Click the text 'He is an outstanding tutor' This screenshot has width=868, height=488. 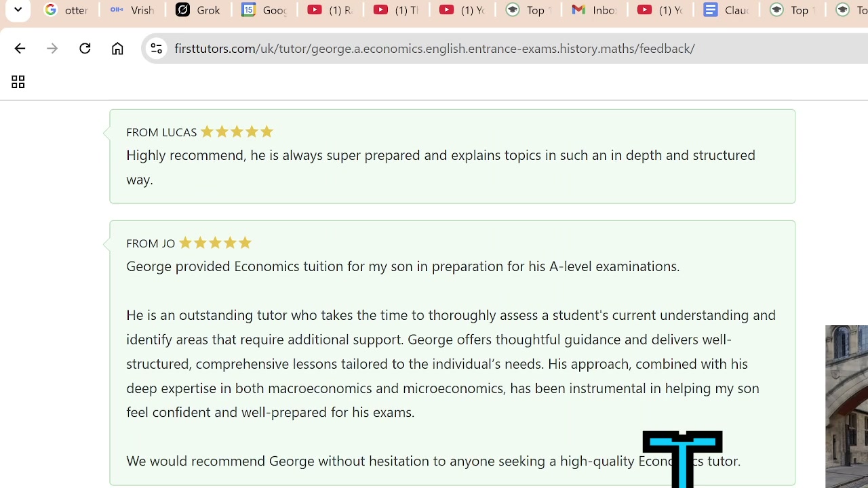pos(206,315)
